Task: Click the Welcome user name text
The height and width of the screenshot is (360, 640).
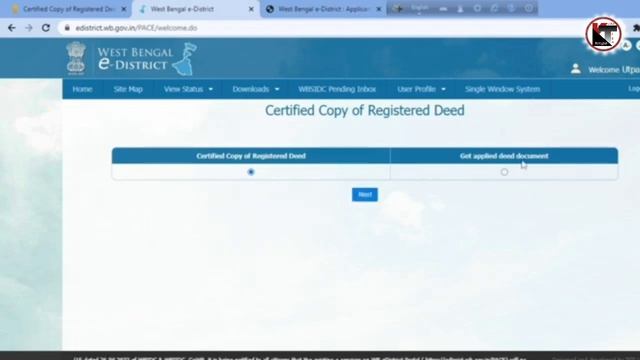Action: (614, 70)
